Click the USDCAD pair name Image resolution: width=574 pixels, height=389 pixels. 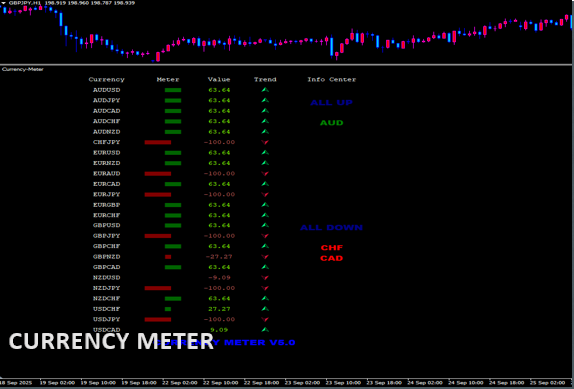107,330
